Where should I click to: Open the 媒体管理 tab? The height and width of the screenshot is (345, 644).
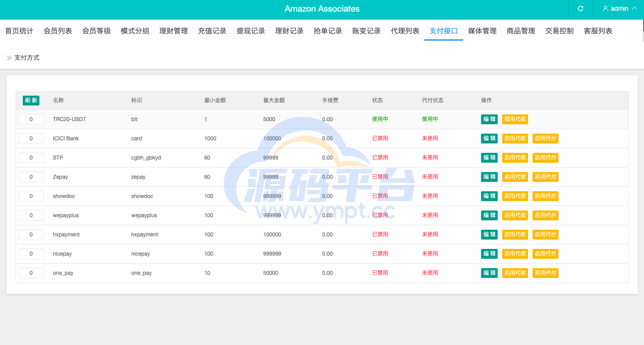click(x=482, y=31)
